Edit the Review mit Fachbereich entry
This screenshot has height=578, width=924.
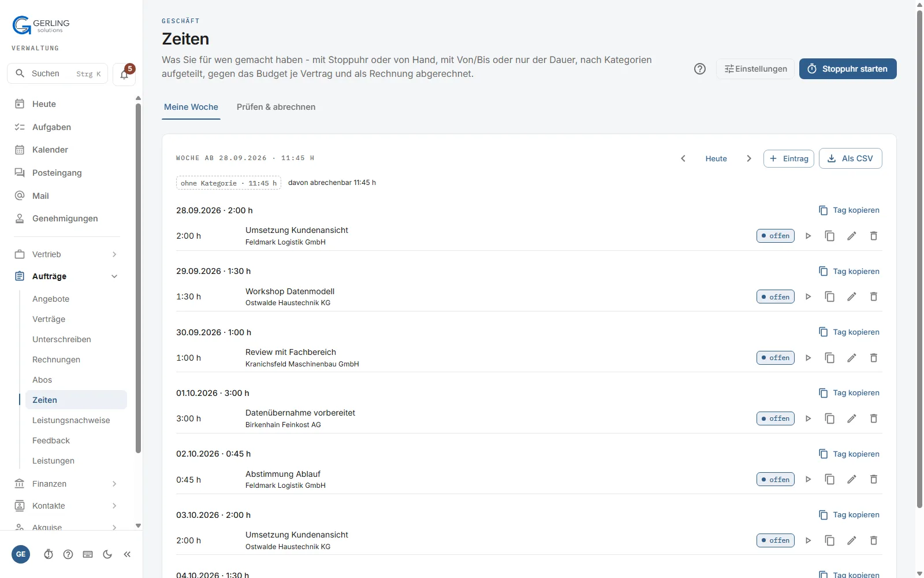(852, 358)
